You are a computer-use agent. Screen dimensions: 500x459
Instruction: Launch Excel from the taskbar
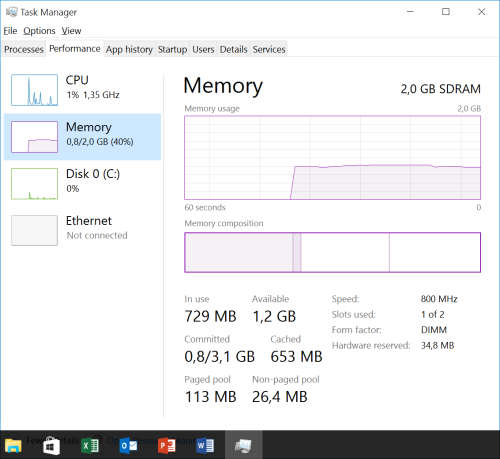[x=90, y=446]
